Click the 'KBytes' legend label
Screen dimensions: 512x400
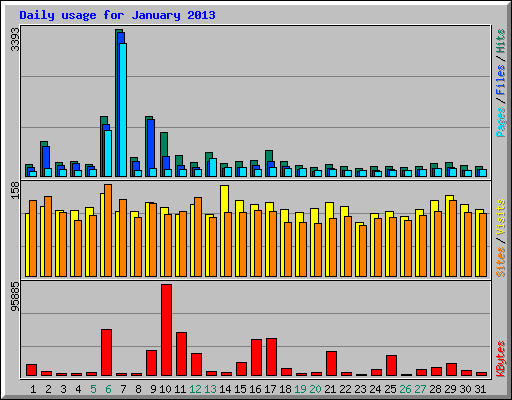point(500,359)
